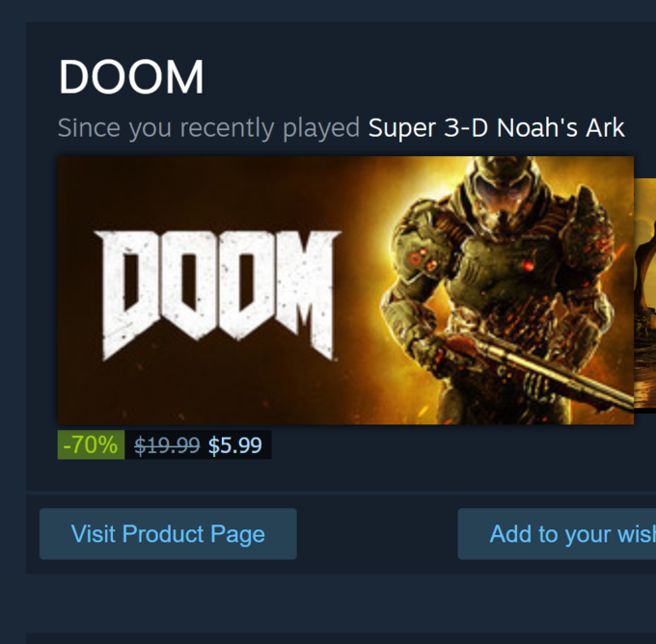Viewport: 656px width, 644px height.
Task: Click the Visit Product Page button
Action: 168,534
